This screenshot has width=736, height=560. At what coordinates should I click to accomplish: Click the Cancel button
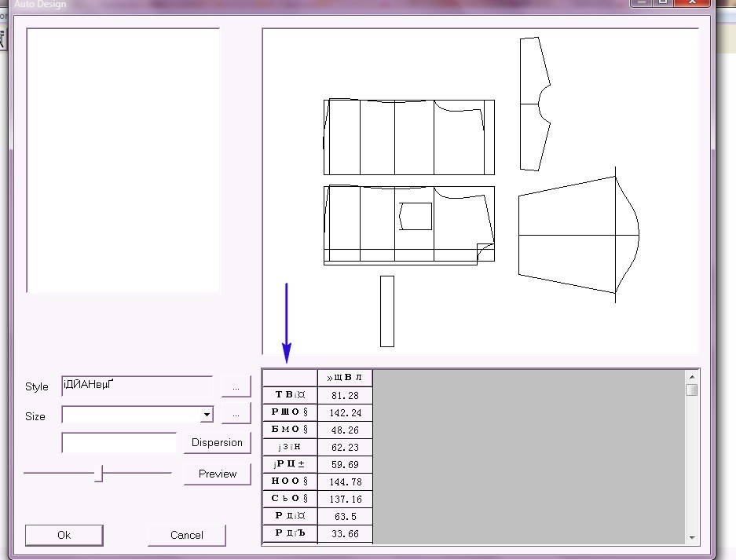click(187, 535)
